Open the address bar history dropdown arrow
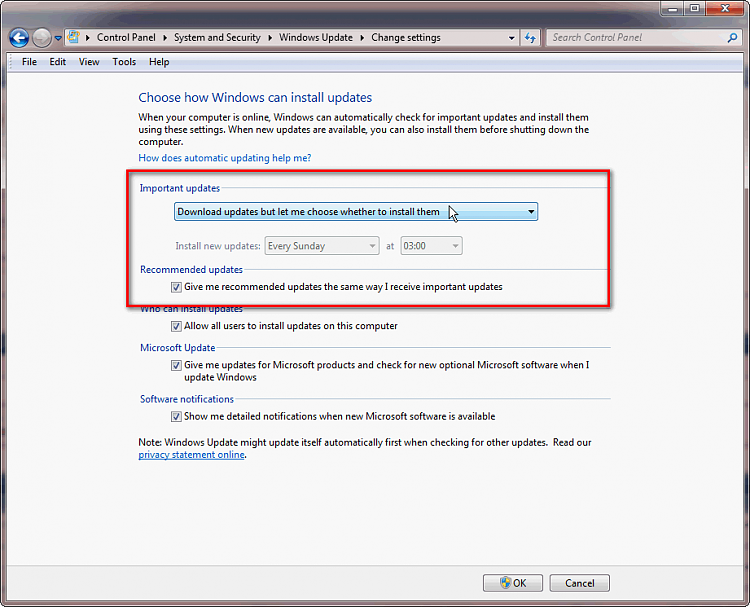The width and height of the screenshot is (750, 607). click(511, 38)
